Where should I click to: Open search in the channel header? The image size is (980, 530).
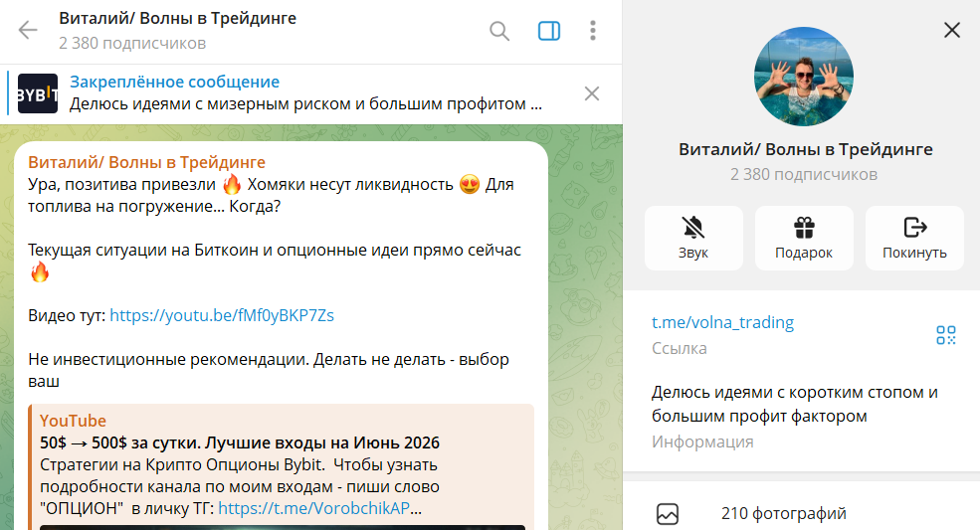point(498,31)
